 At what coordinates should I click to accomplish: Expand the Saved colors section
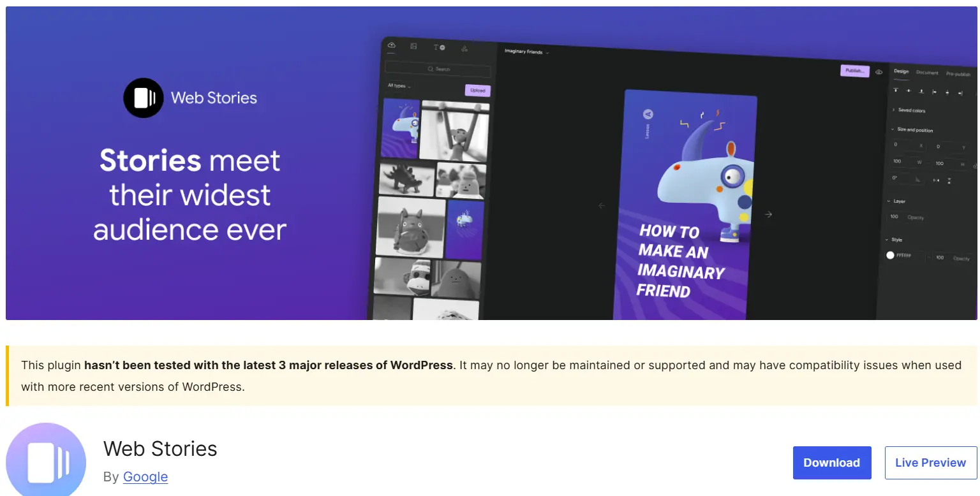(x=909, y=110)
